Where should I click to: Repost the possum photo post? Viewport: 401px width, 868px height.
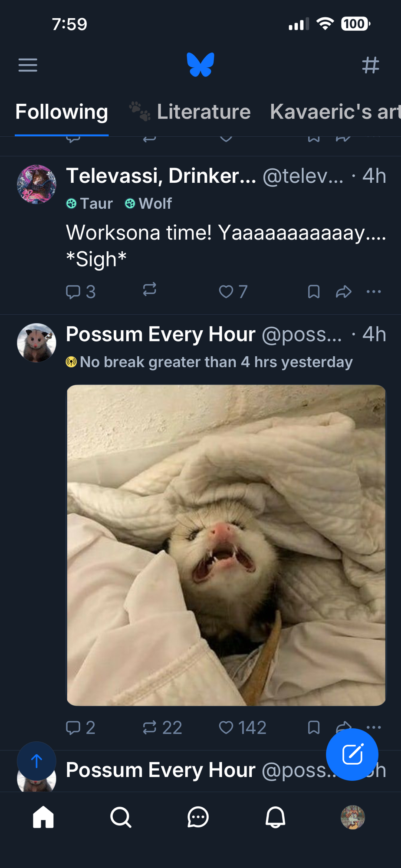(x=150, y=727)
